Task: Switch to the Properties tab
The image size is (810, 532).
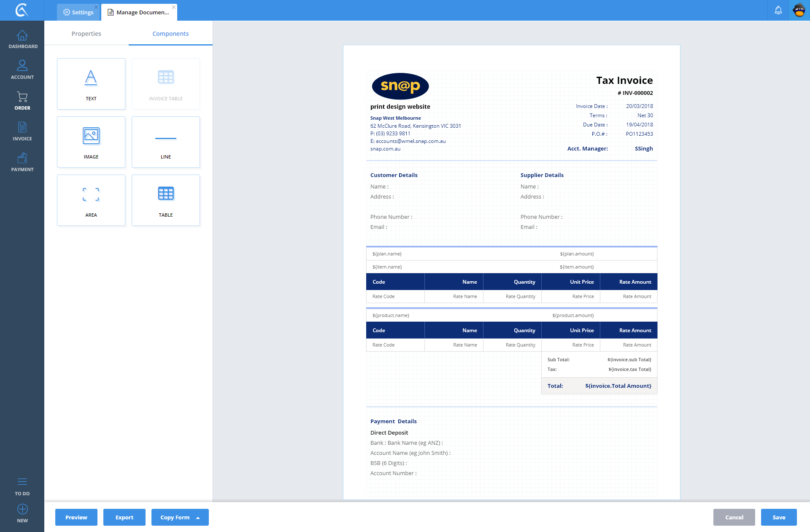Action: click(86, 34)
